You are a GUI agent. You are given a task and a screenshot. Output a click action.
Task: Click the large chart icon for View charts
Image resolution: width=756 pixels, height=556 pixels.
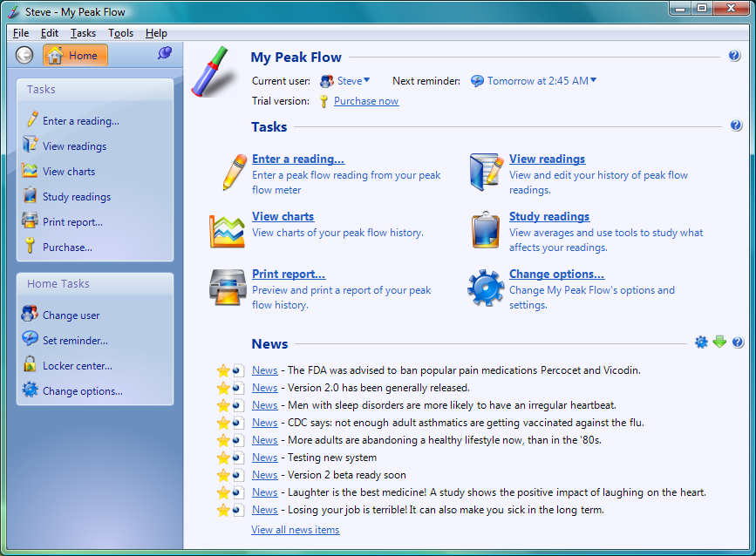click(227, 232)
